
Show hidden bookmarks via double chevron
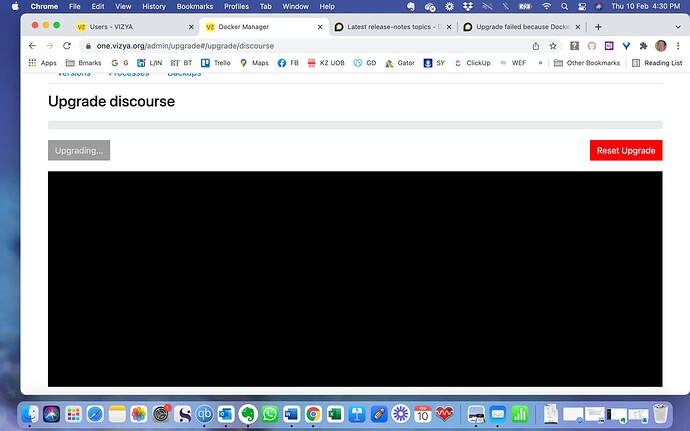[x=540, y=63]
